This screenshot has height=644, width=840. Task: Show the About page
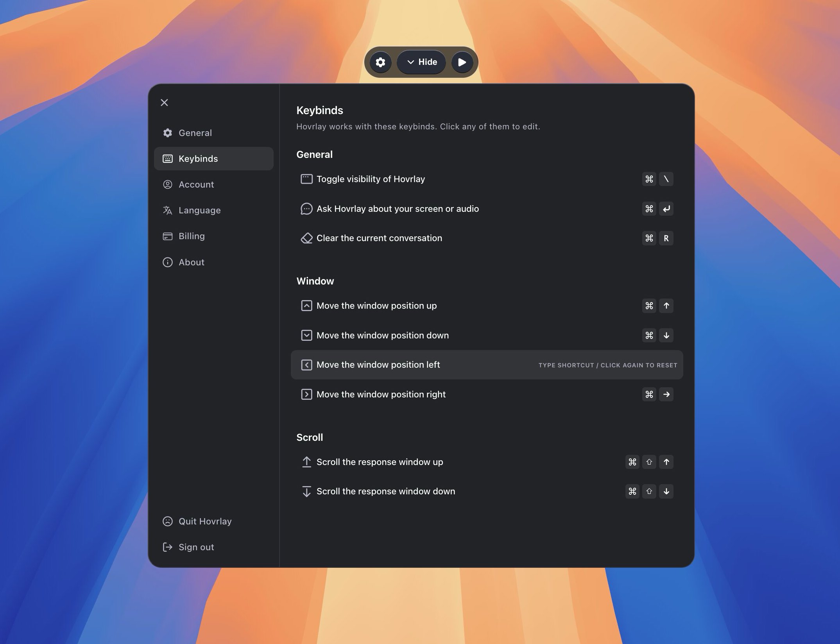pos(213,262)
